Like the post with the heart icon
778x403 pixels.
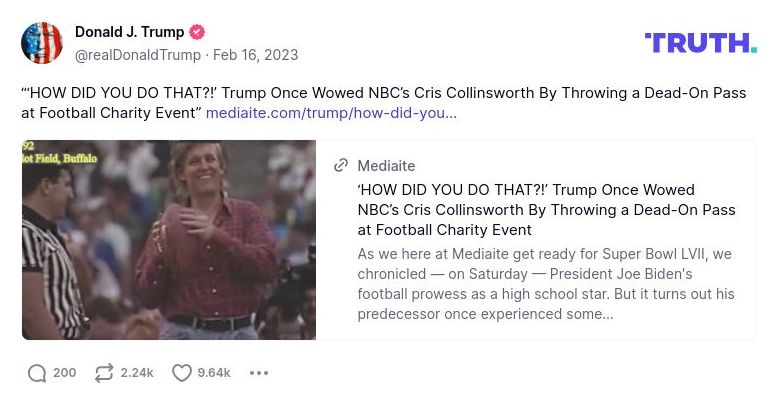tap(181, 373)
